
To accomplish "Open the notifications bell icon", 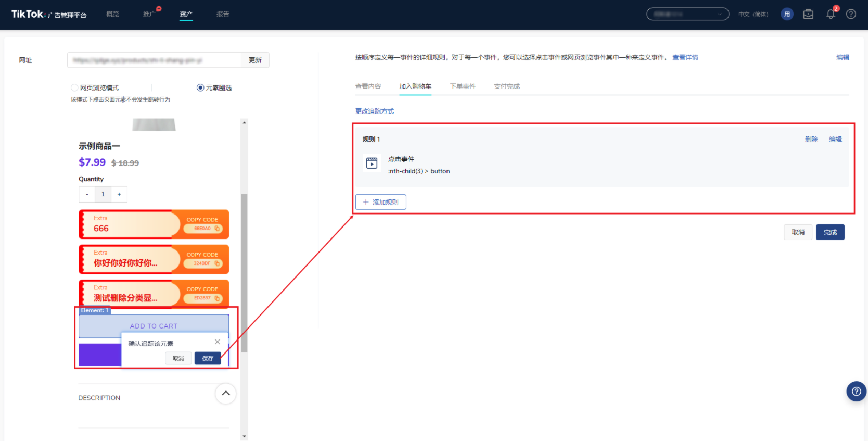I will coord(831,15).
